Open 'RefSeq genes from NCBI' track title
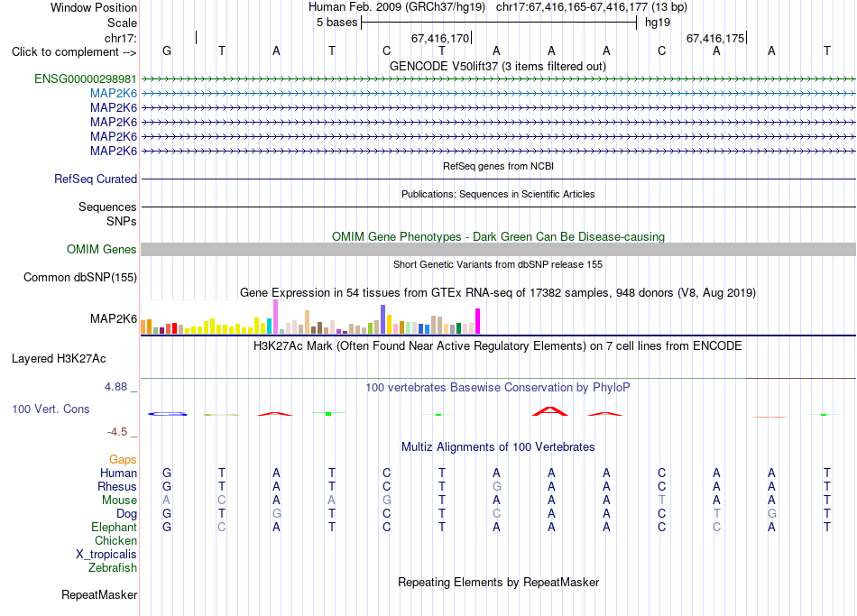Screen dimensions: 857x616 [x=499, y=166]
